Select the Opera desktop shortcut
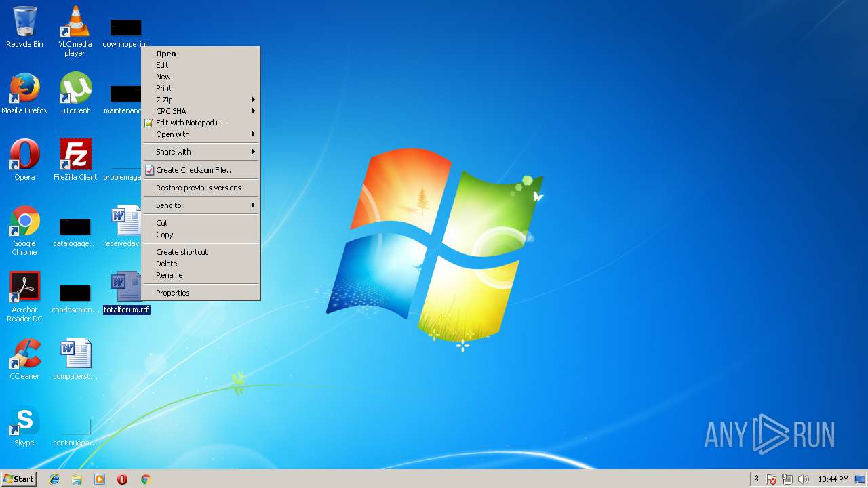The image size is (868, 488). [x=24, y=160]
